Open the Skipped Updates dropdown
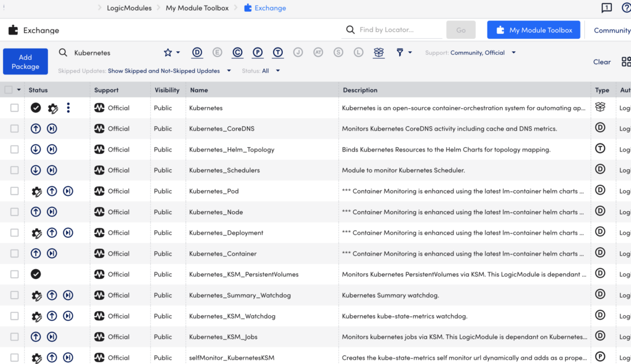This screenshot has width=631, height=364. [x=229, y=70]
